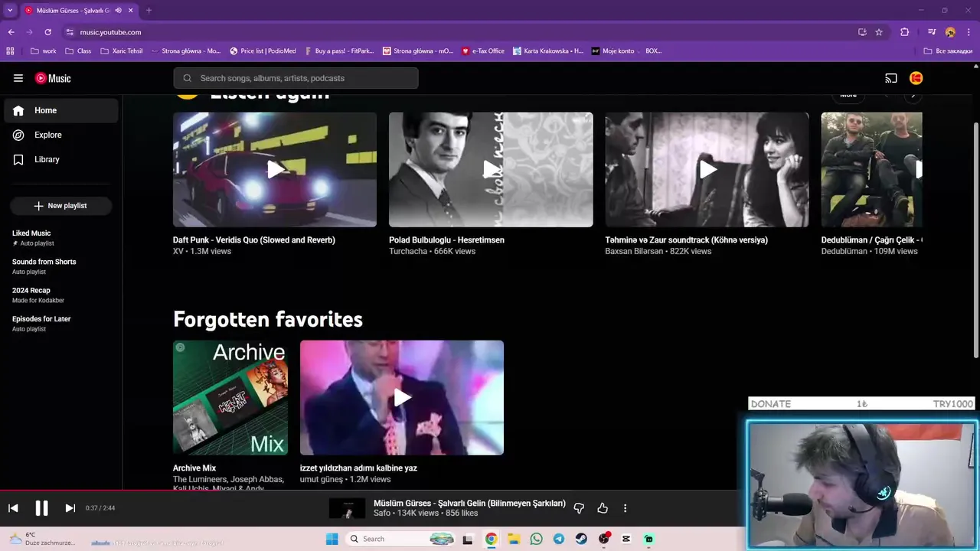Mute the Müslüm Gürses browser tab
The height and width of the screenshot is (551, 980).
pyautogui.click(x=118, y=11)
